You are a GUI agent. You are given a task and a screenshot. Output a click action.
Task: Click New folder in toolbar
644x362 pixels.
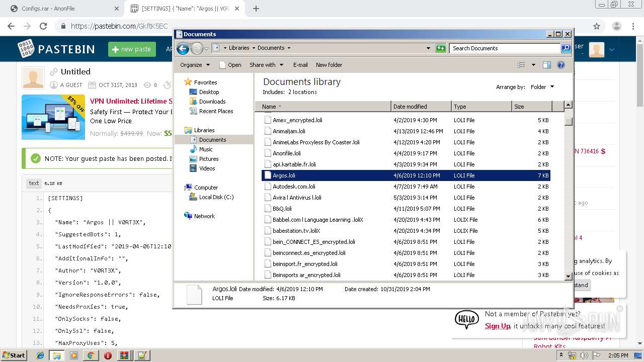click(x=329, y=65)
